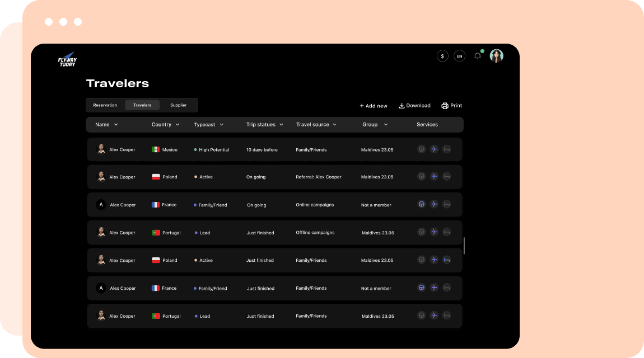Image resolution: width=644 pixels, height=358 pixels.
Task: Click bed icon in Portugal Family/Friends row
Action: 447,315
